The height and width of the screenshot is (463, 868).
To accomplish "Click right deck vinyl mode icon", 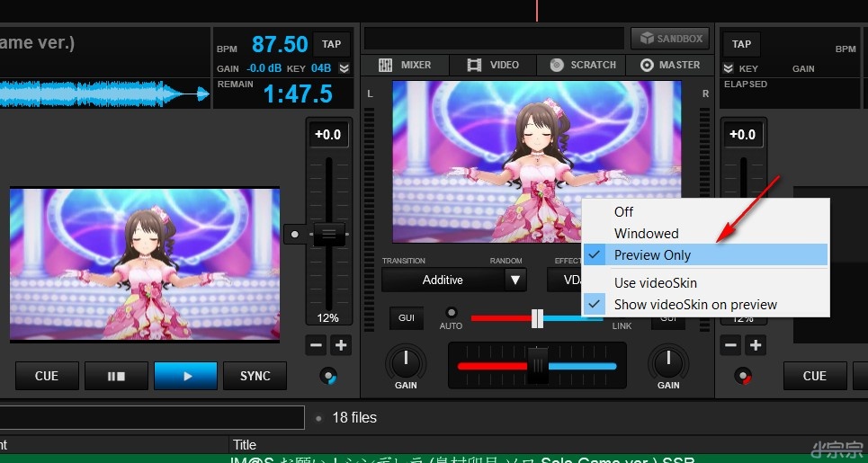I will 743,376.
